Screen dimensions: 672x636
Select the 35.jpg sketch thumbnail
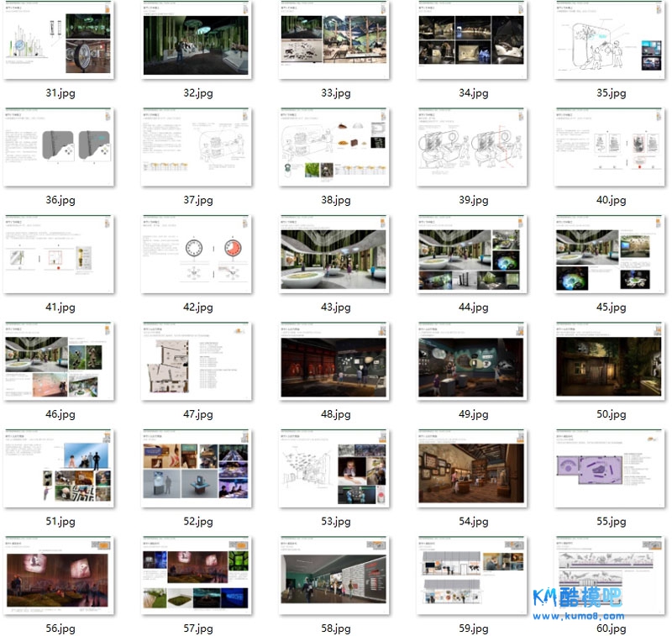(x=608, y=42)
